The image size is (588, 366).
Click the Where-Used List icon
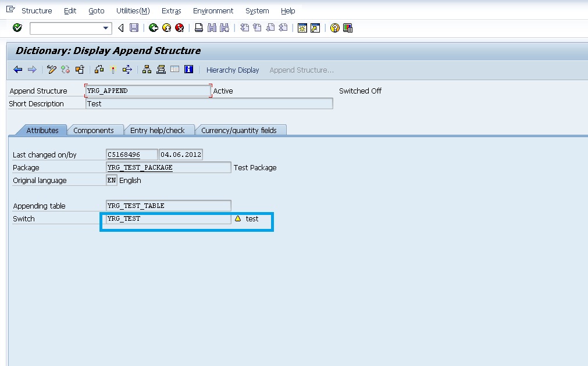pos(127,70)
